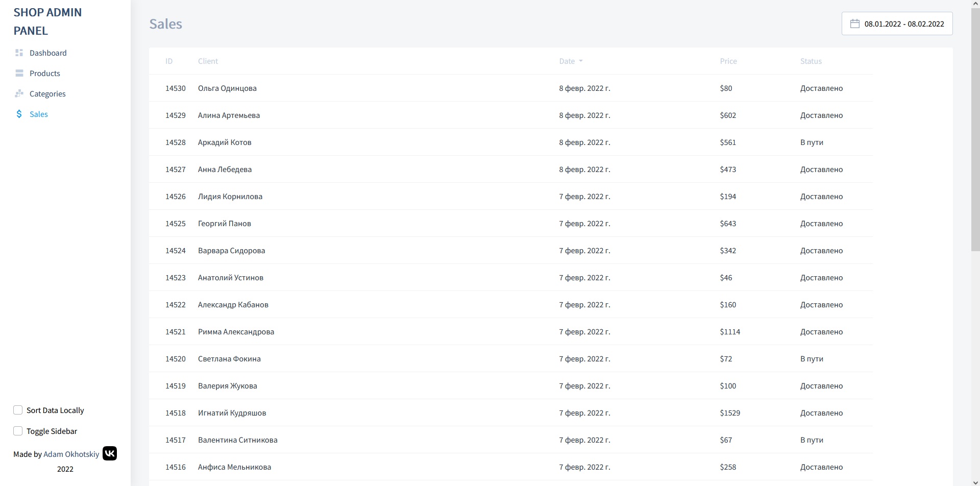Click the $258 price cell
The height and width of the screenshot is (486, 980).
click(728, 467)
